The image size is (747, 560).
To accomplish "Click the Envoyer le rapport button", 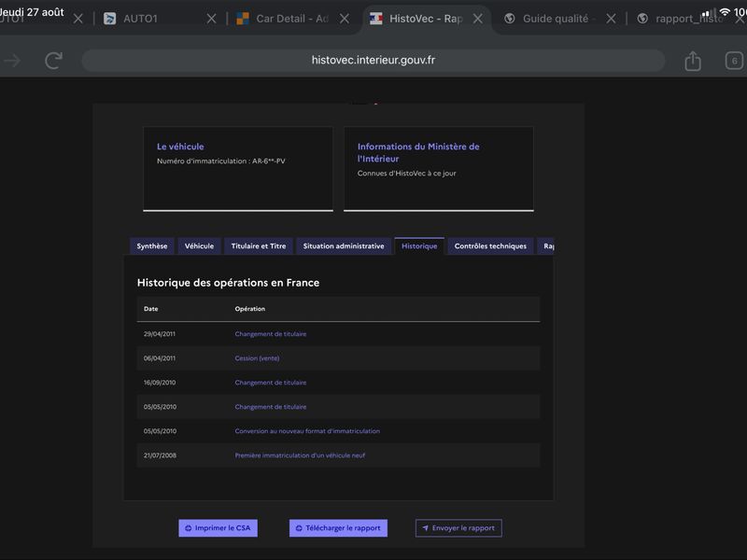I will [458, 528].
